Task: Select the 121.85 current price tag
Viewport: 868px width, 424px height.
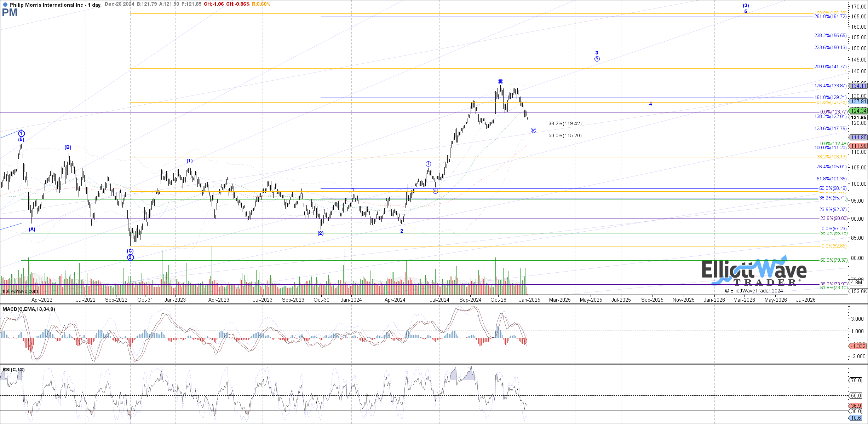Action: pos(859,117)
